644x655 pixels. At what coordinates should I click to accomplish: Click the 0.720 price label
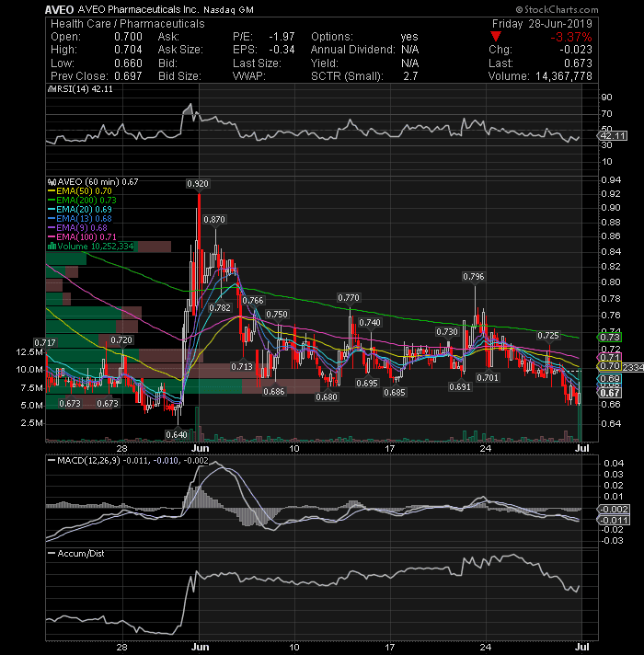pyautogui.click(x=121, y=340)
